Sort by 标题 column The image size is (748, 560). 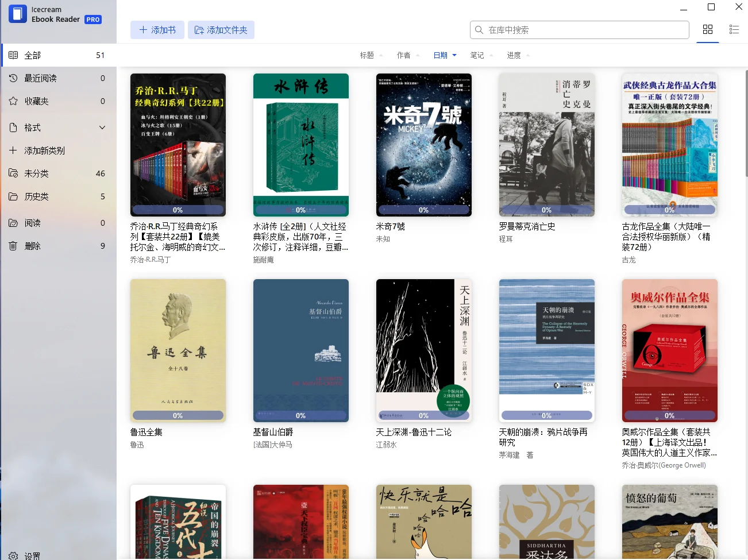pyautogui.click(x=371, y=55)
